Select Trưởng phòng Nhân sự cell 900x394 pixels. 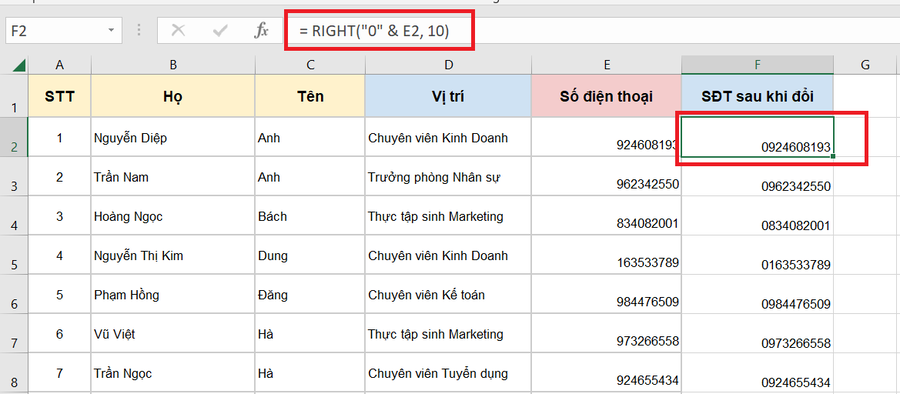[448, 177]
